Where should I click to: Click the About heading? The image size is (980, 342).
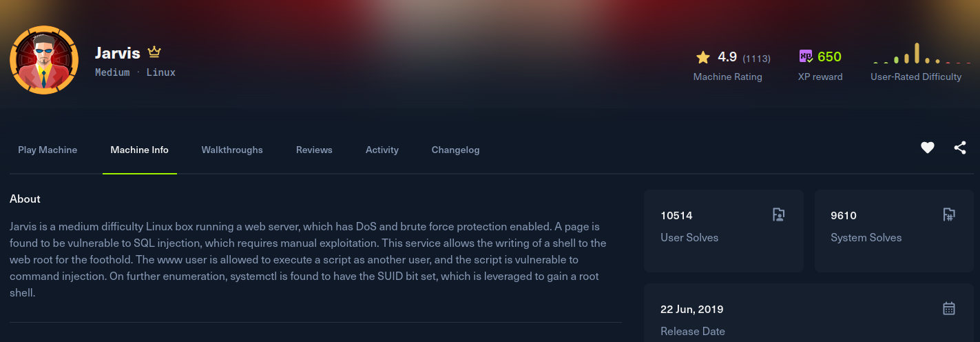(x=25, y=199)
